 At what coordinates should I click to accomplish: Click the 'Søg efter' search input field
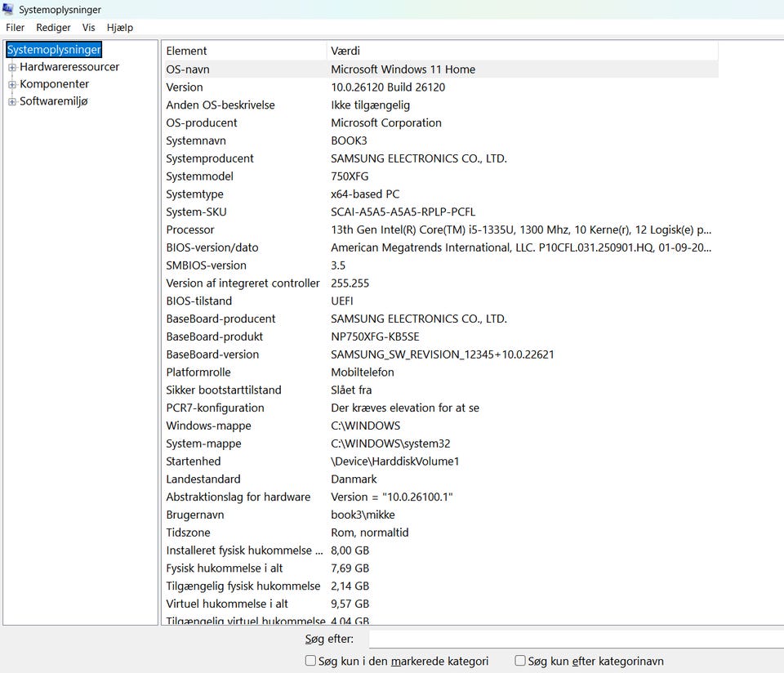[576, 639]
